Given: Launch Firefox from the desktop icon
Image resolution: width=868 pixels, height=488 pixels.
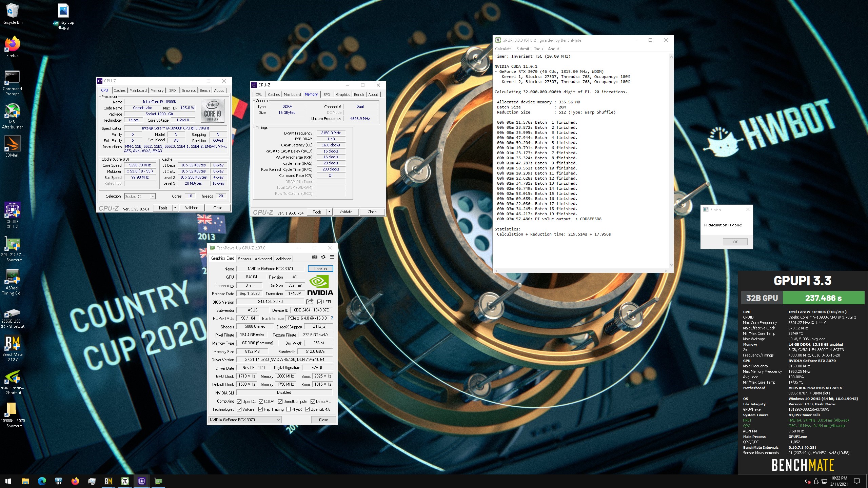Looking at the screenshot, I should 13,47.
